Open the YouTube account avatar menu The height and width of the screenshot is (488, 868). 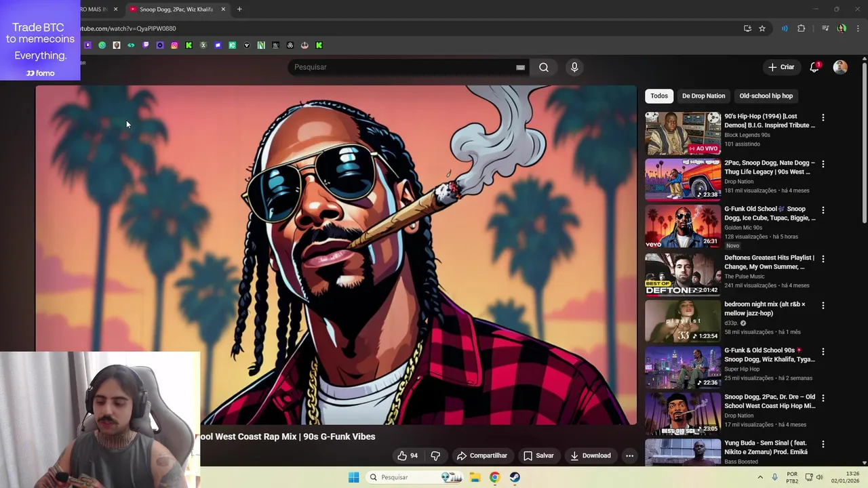pos(840,67)
